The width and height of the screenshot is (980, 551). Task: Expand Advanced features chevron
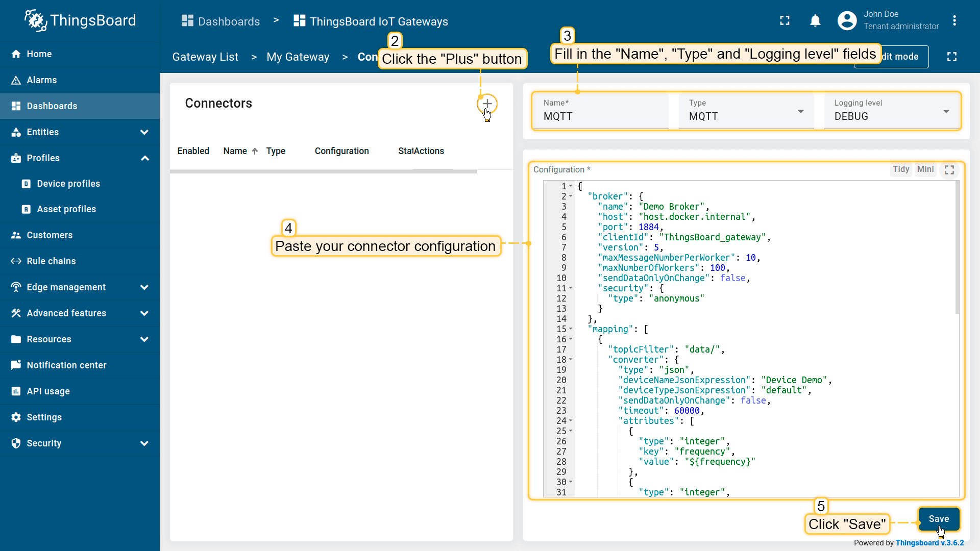point(144,313)
